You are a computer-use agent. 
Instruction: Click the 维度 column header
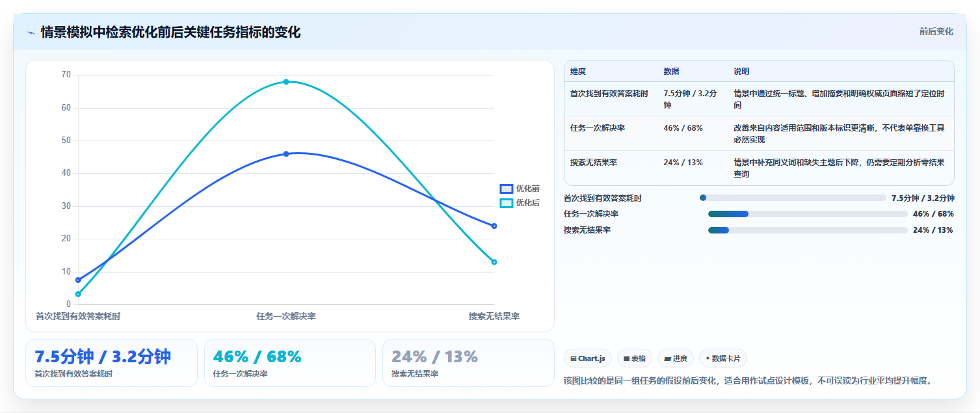pyautogui.click(x=578, y=72)
